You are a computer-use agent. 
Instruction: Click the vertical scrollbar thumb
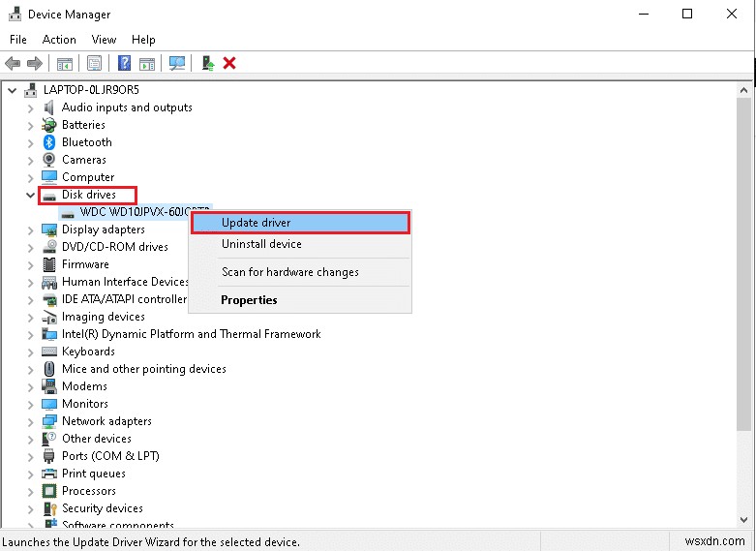tap(743, 263)
